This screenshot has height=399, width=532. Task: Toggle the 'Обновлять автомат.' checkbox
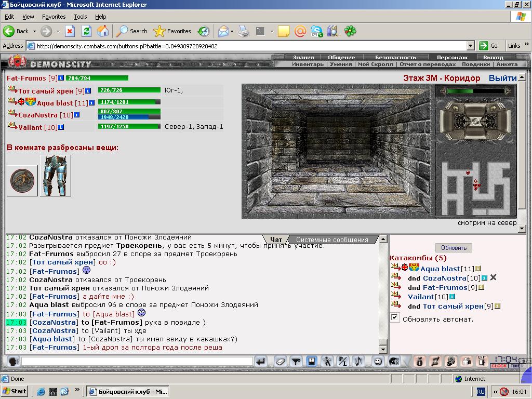click(x=394, y=317)
